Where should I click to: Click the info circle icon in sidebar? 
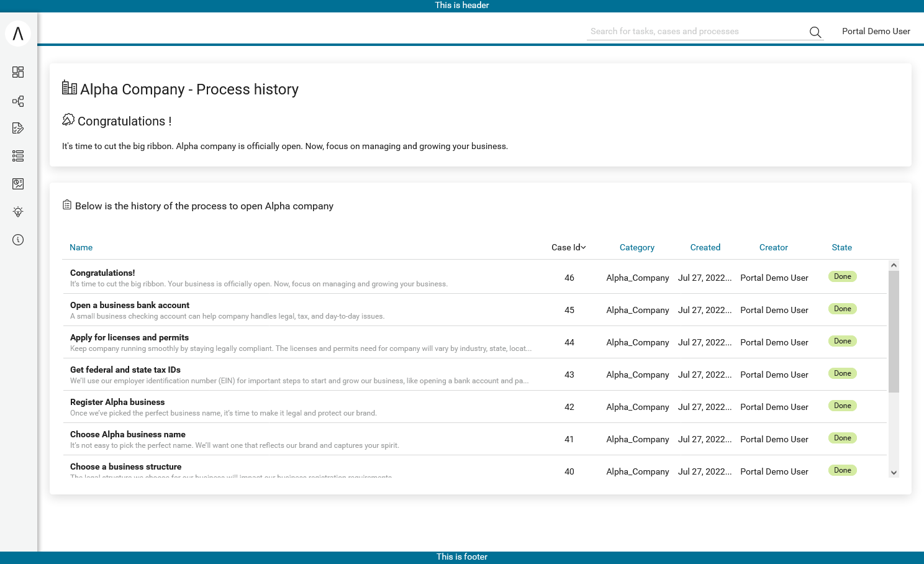[x=18, y=240]
